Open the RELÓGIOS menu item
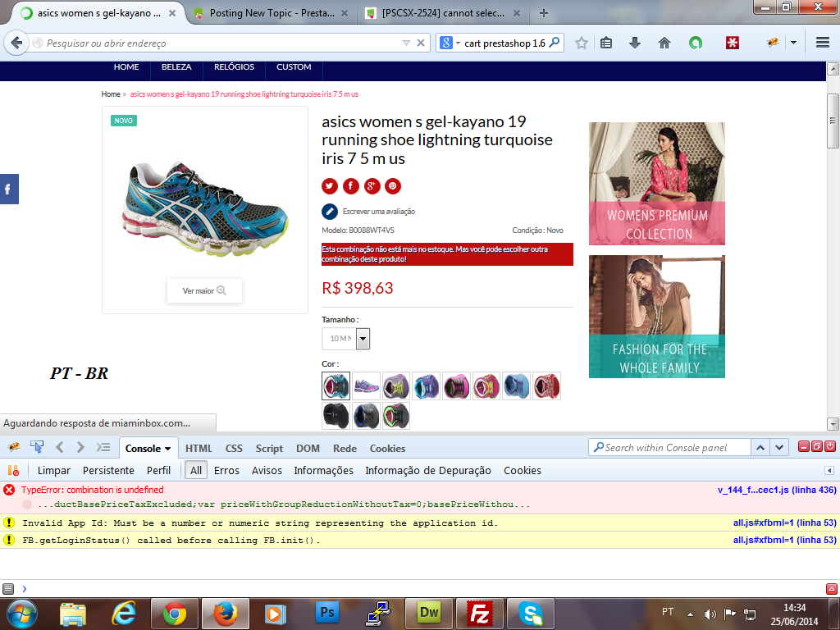Screen dimensions: 840x630 point(234,67)
